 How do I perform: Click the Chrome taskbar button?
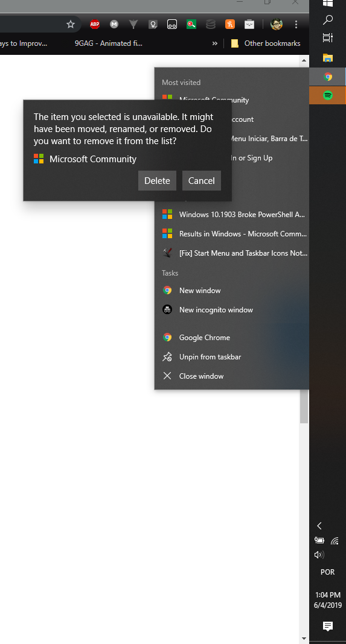327,77
